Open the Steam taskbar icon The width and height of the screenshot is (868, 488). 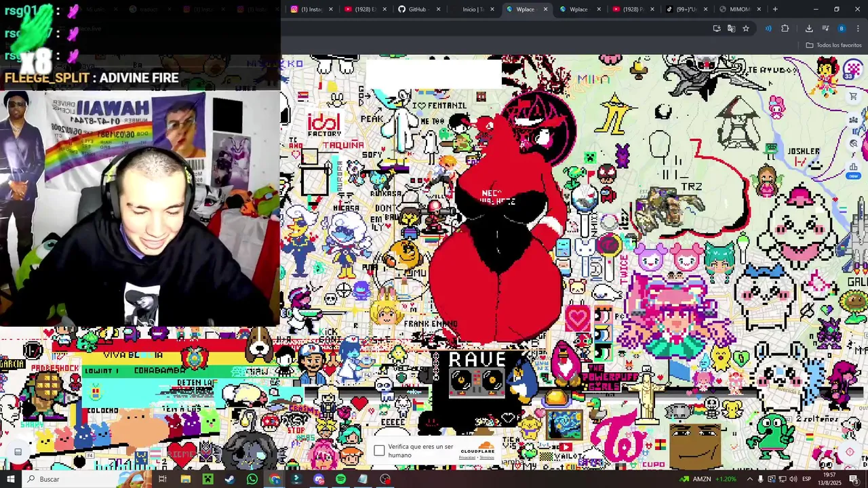(x=230, y=479)
